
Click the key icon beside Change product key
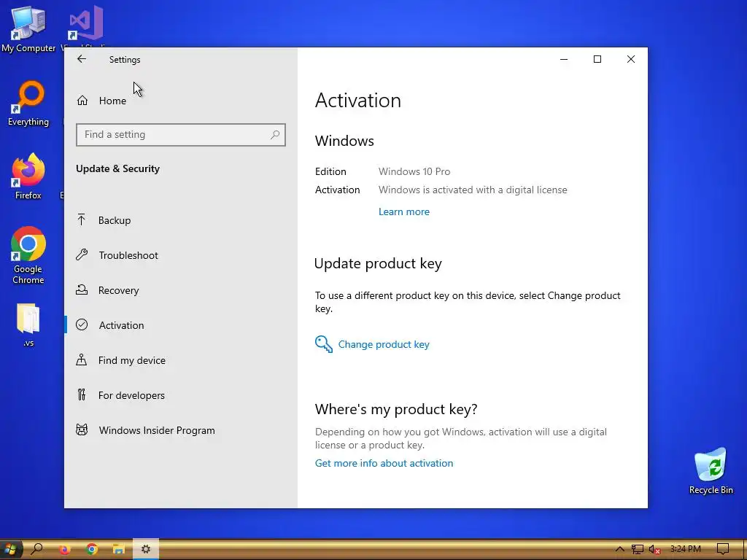(x=323, y=344)
